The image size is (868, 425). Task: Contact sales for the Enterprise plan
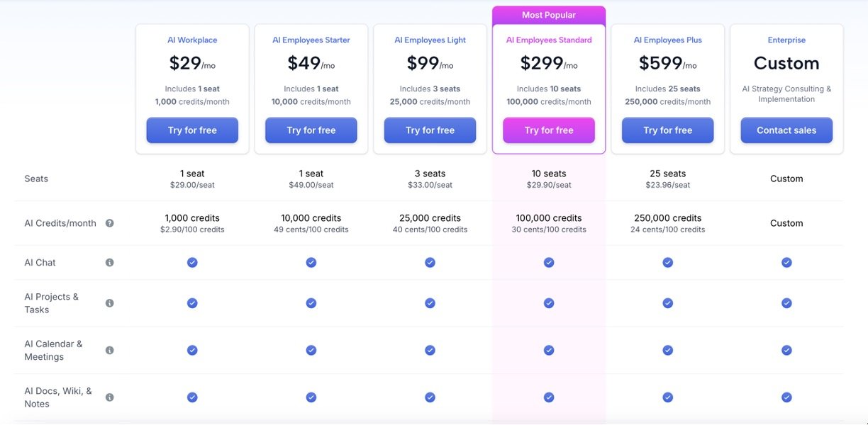786,130
